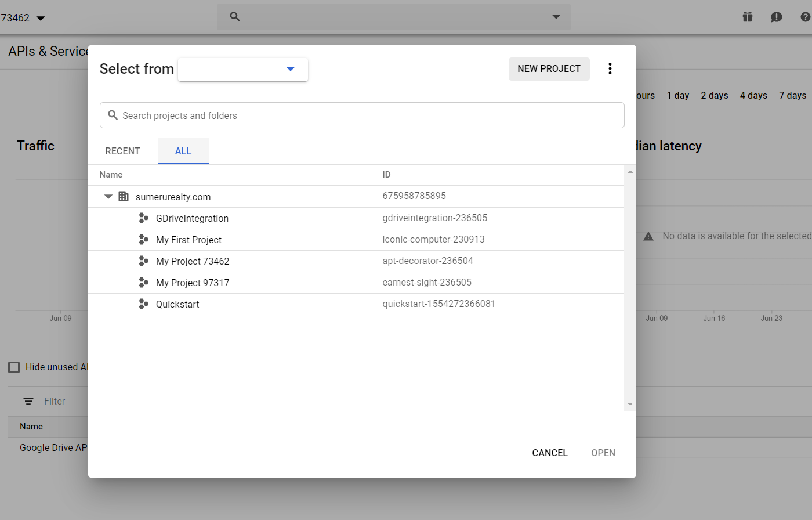Image resolution: width=812 pixels, height=520 pixels.
Task: Click the ID apt-decorator-236504
Action: (x=428, y=261)
